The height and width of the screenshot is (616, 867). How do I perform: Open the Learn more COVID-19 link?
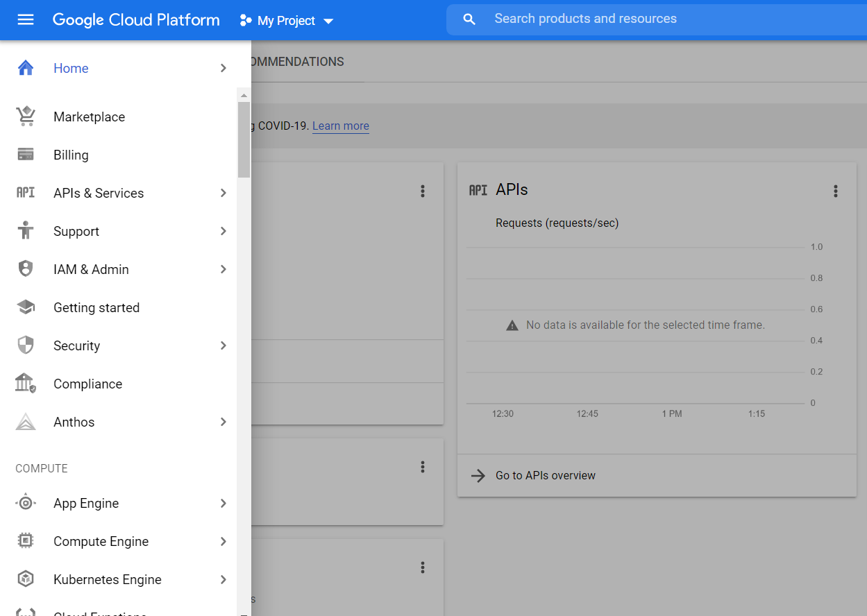click(340, 126)
